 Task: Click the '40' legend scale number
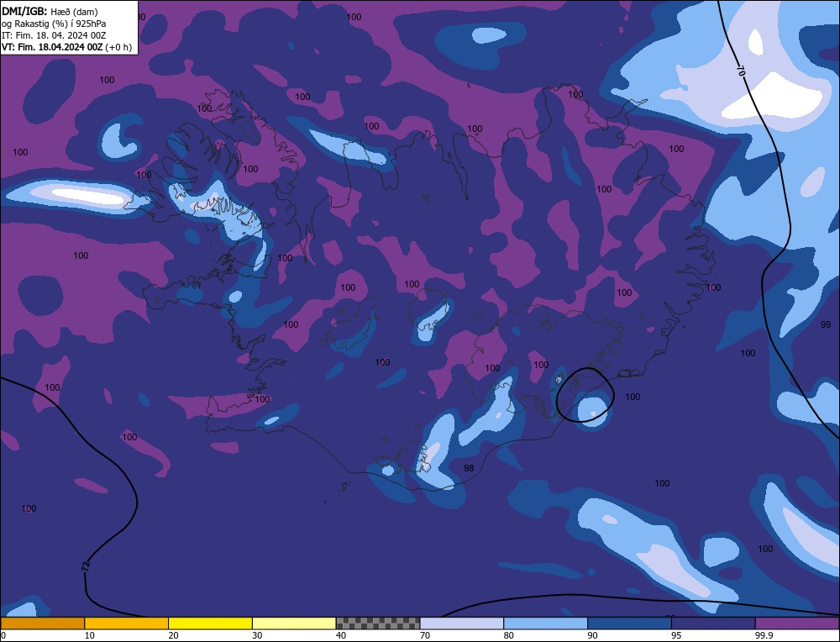coord(341,635)
